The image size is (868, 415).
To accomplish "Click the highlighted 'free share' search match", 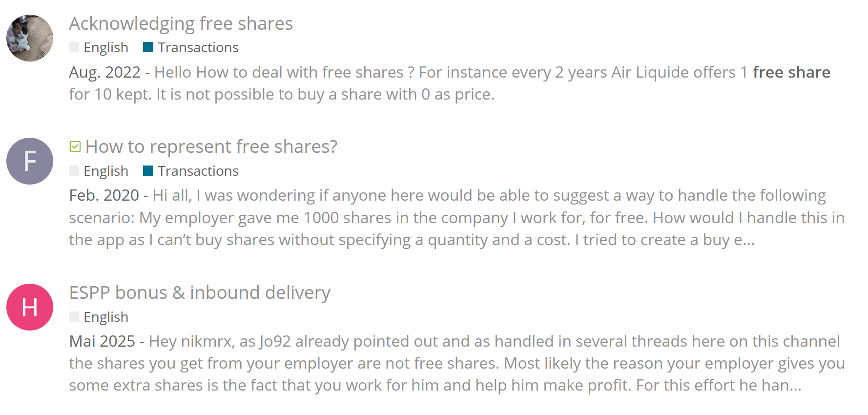I will pos(791,72).
